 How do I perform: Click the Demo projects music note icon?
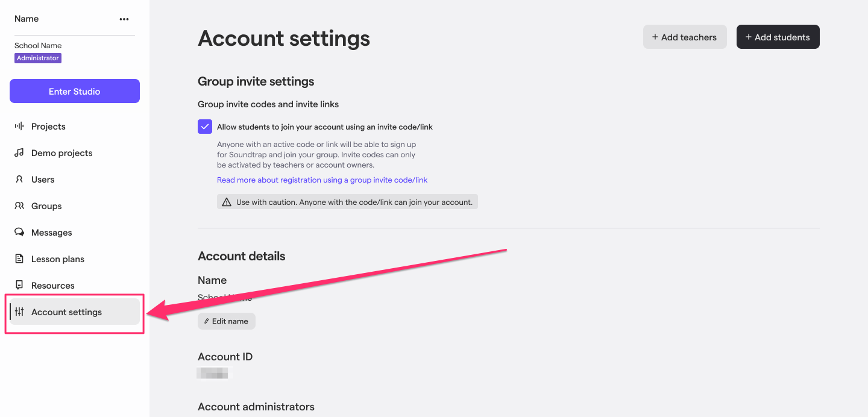click(x=19, y=153)
